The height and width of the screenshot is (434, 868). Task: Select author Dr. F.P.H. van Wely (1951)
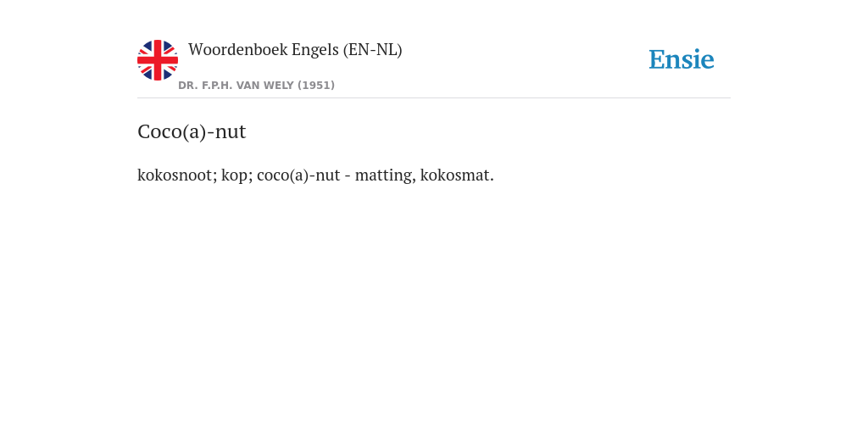coord(256,86)
